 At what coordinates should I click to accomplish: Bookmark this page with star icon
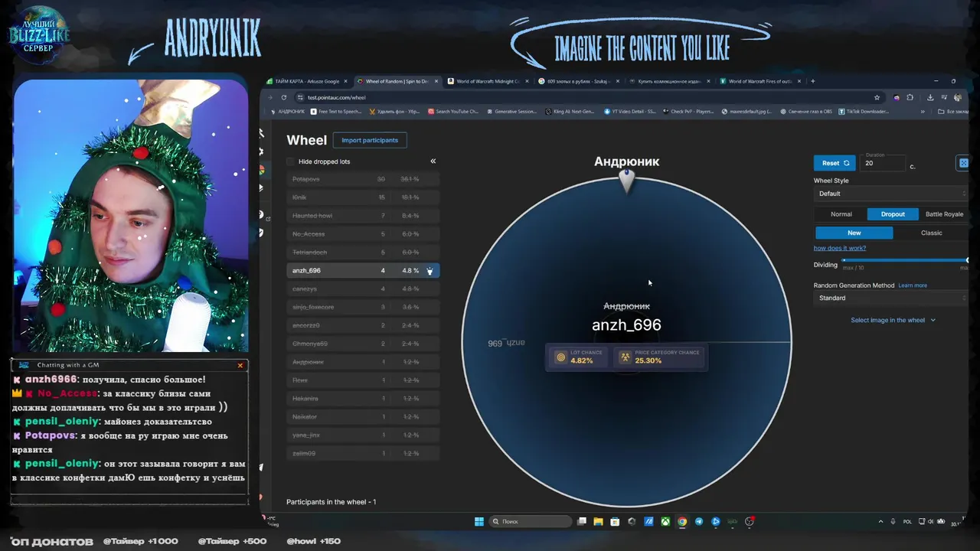(877, 97)
